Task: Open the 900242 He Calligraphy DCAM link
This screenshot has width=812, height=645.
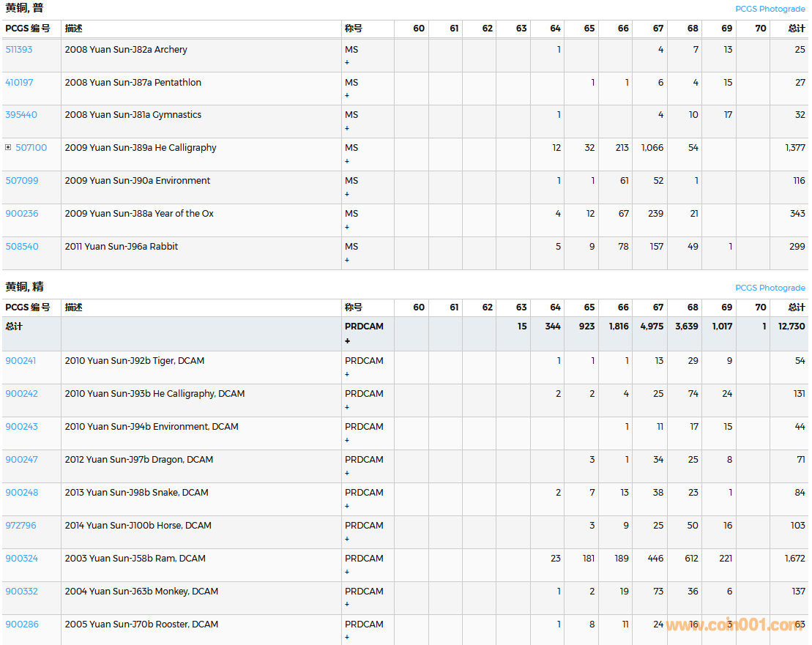Action: click(21, 394)
